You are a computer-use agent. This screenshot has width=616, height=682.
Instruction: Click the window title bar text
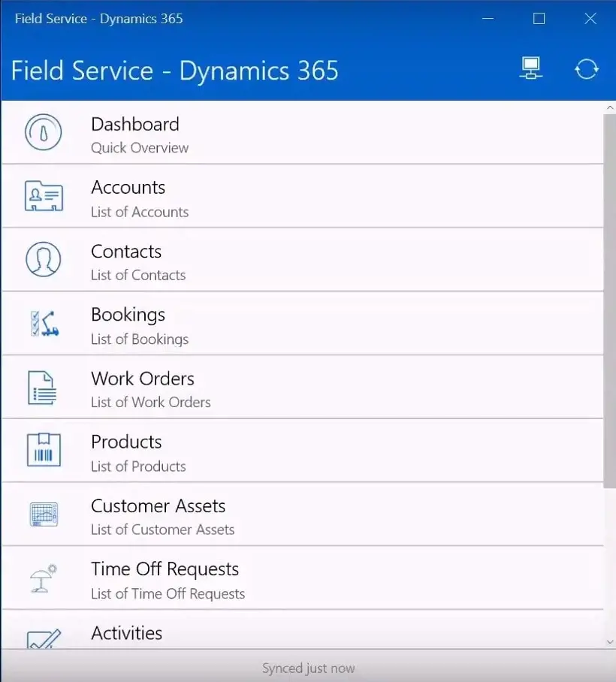point(98,19)
